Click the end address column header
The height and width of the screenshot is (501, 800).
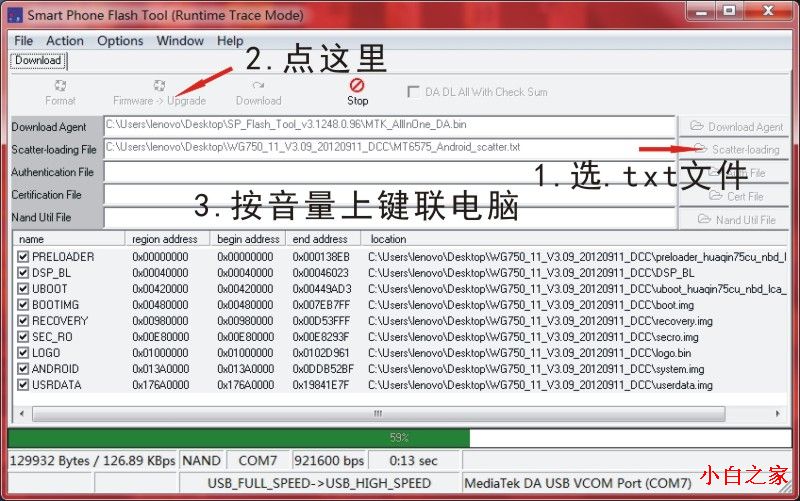click(x=323, y=239)
